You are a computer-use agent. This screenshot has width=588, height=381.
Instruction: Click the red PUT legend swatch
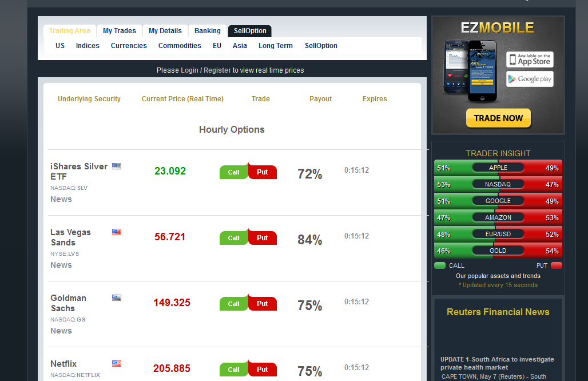(x=557, y=265)
